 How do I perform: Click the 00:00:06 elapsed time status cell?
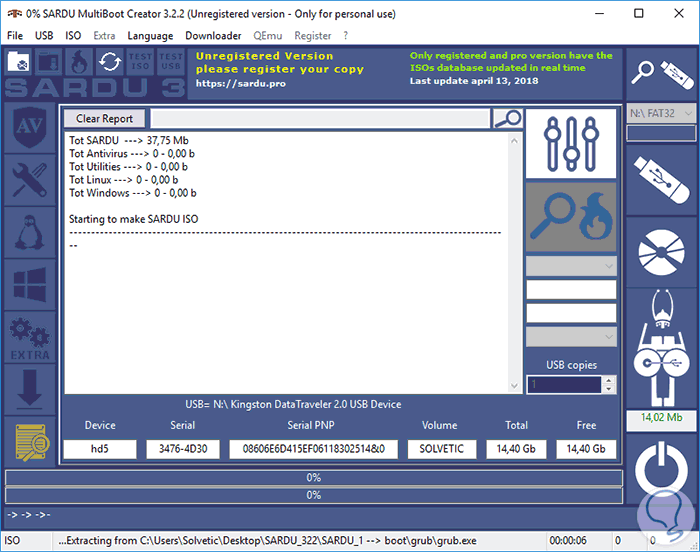(x=567, y=541)
